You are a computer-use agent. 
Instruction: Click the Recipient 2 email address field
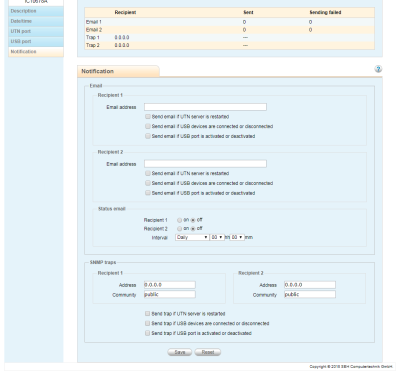pos(205,164)
